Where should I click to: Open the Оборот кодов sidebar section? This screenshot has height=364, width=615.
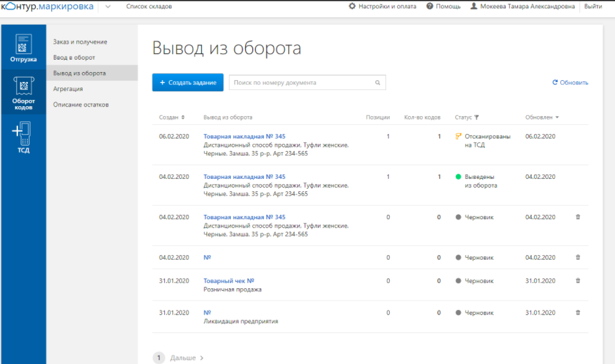[x=24, y=93]
